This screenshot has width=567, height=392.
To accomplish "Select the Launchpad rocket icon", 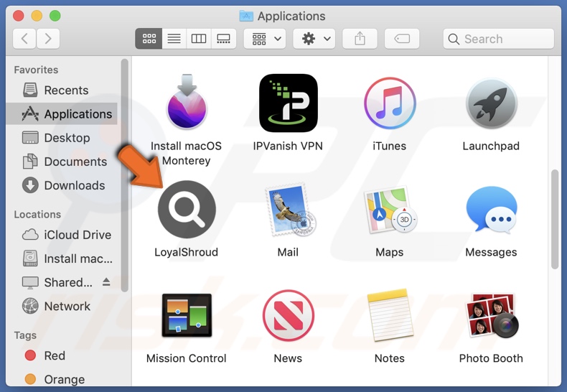I will pyautogui.click(x=491, y=103).
